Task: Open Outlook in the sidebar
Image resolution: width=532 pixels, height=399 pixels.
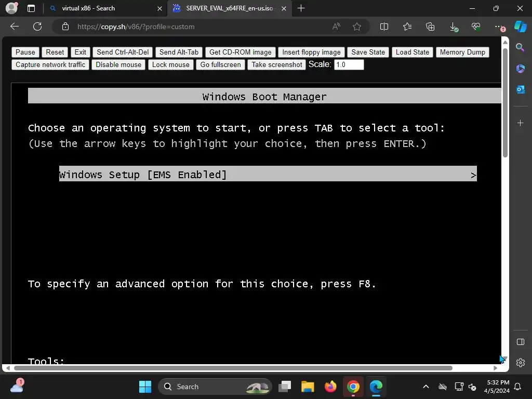Action: (x=520, y=89)
